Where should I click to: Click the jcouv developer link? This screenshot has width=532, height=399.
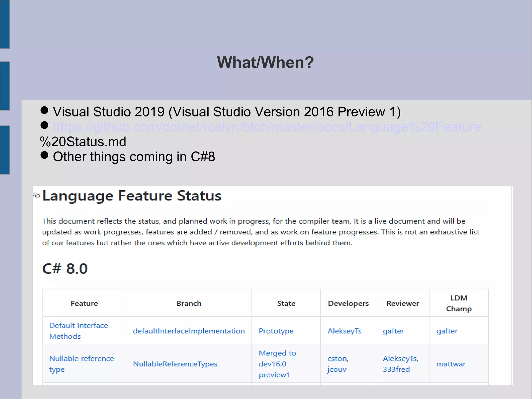337,369
